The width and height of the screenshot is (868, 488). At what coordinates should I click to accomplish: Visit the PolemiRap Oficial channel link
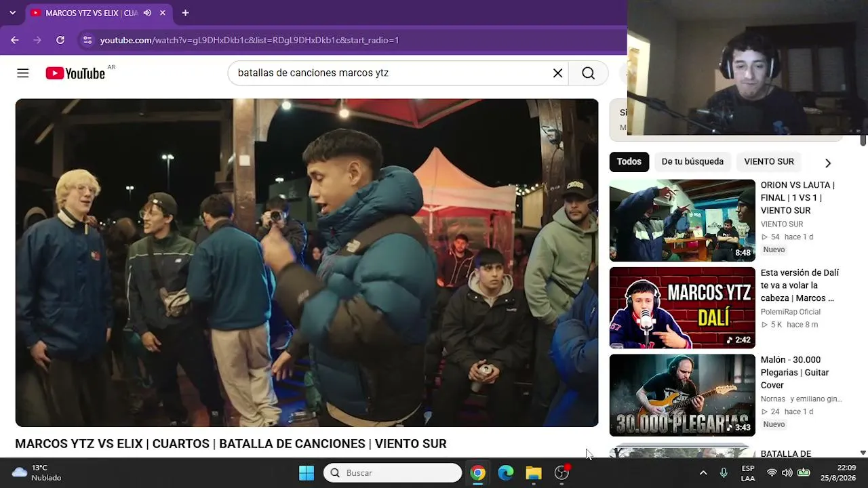click(791, 312)
